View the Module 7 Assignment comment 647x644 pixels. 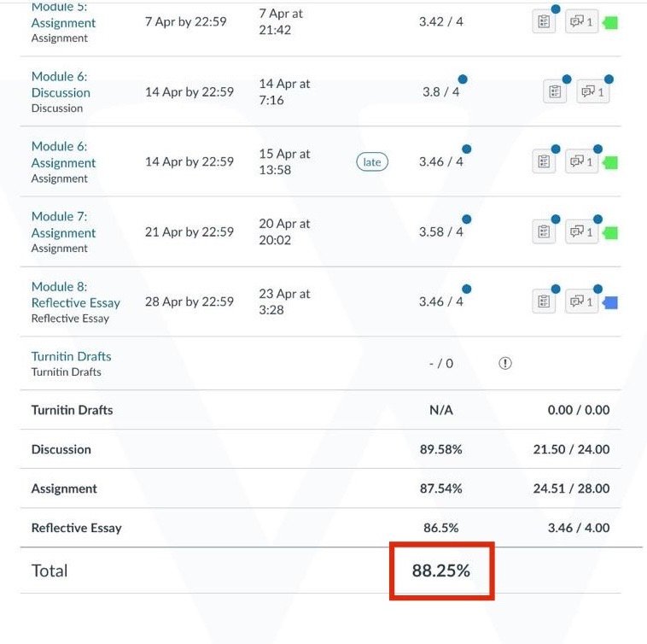581,231
